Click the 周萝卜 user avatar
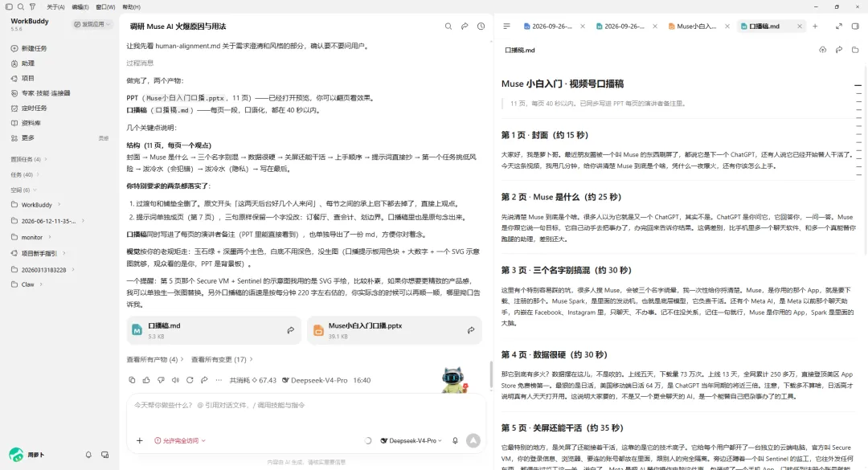868x470 pixels. click(x=16, y=455)
